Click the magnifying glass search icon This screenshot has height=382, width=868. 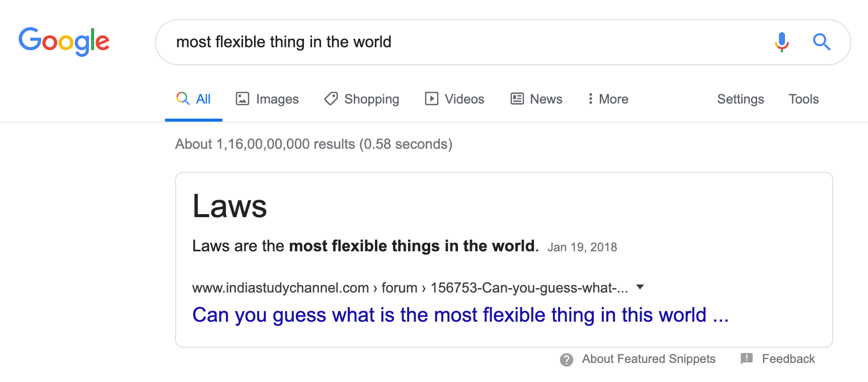pyautogui.click(x=822, y=42)
